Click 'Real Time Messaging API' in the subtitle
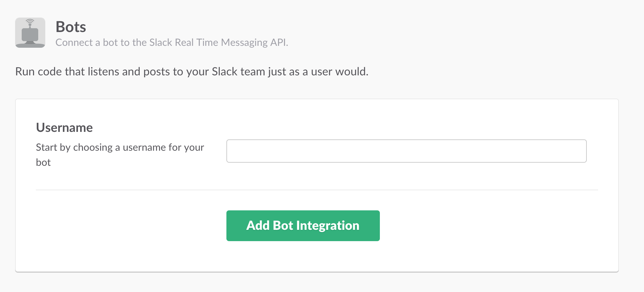Screen dimensions: 644x292 click(231, 42)
